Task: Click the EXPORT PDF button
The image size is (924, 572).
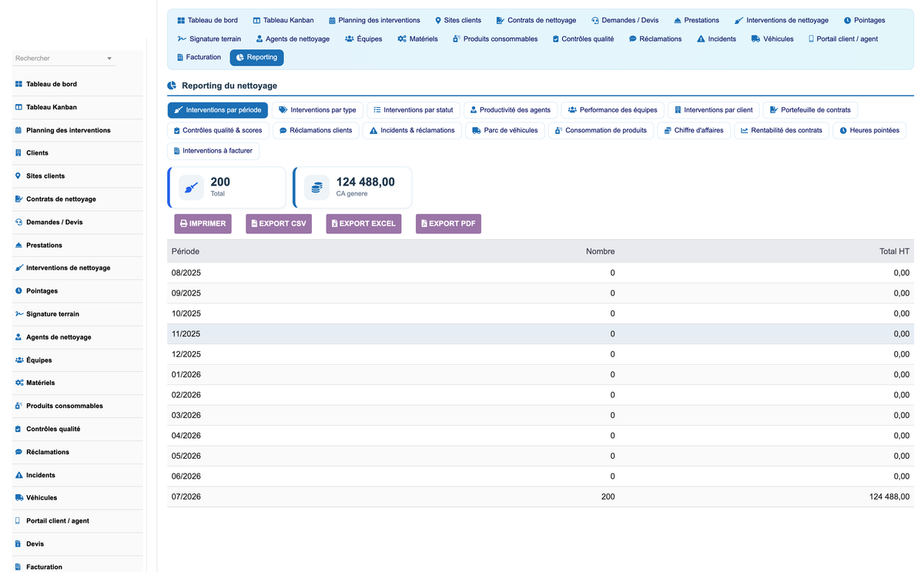Action: coord(448,223)
